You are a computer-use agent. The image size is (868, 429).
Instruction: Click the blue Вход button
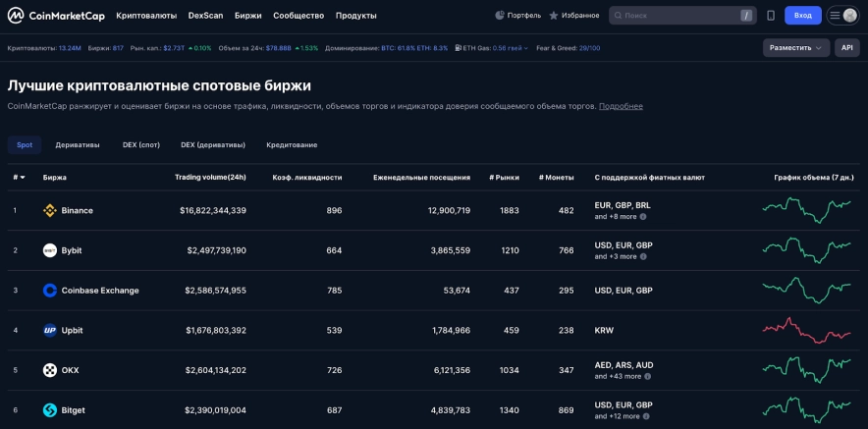(802, 16)
